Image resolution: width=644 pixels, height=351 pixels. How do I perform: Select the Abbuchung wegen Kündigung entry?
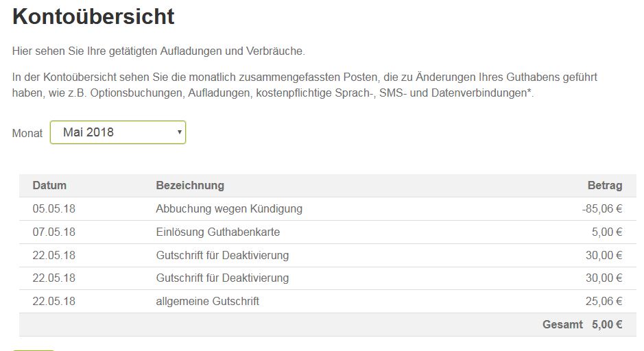[x=229, y=208]
